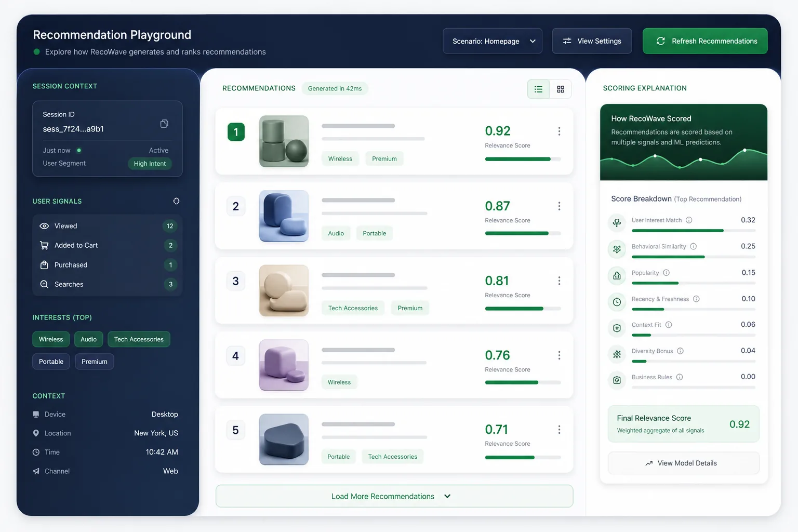Image resolution: width=798 pixels, height=532 pixels.
Task: Select the Added to Cart signal row
Action: (x=108, y=245)
